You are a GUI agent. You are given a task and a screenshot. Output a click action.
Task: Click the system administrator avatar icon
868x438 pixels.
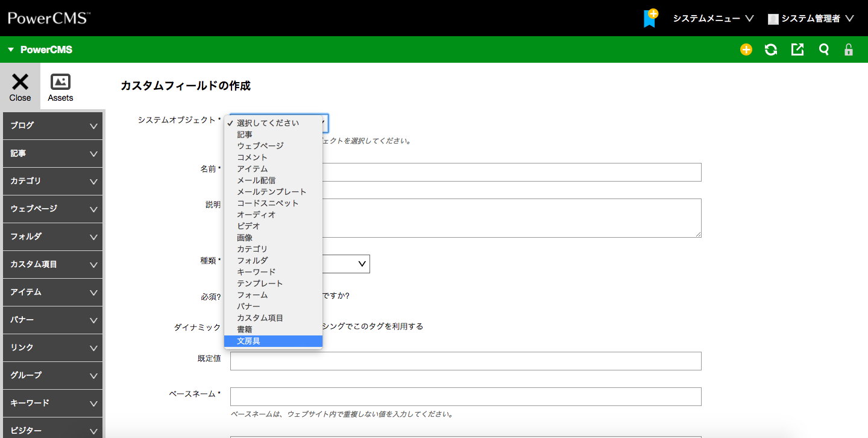(773, 19)
